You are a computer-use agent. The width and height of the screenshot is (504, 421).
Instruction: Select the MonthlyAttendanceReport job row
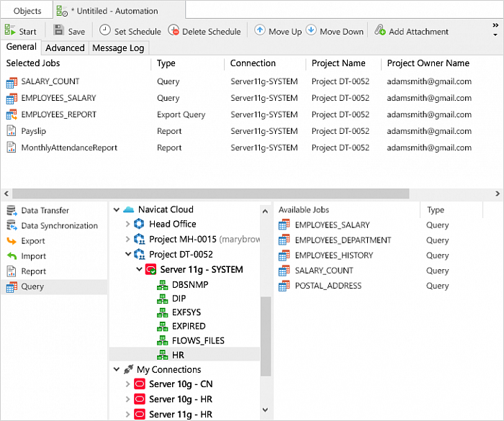click(x=252, y=148)
